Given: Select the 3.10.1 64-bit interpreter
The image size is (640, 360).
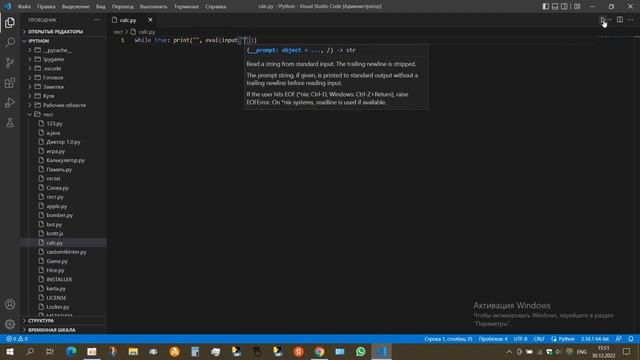Looking at the screenshot, I should coord(595,339).
